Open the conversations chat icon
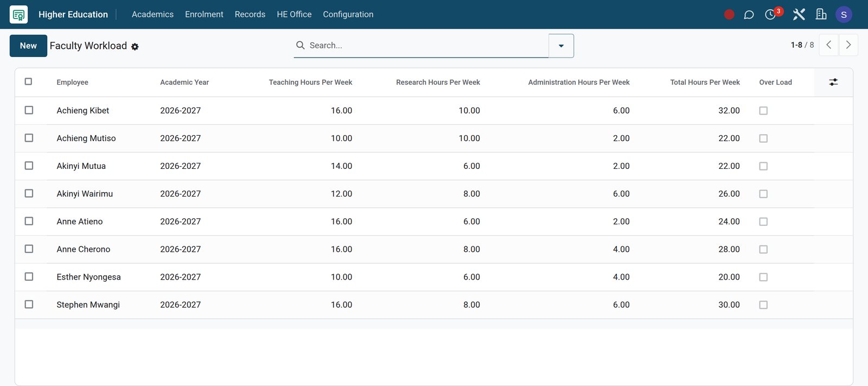 click(x=749, y=15)
